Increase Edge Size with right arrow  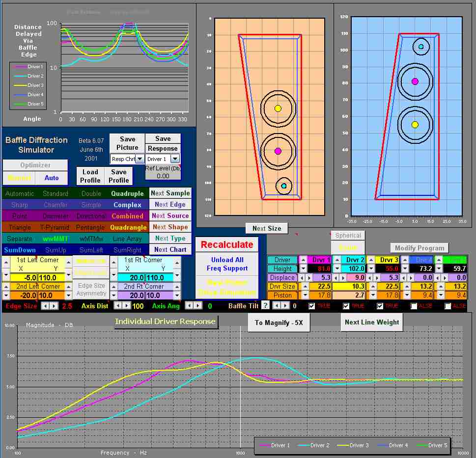coord(54,306)
